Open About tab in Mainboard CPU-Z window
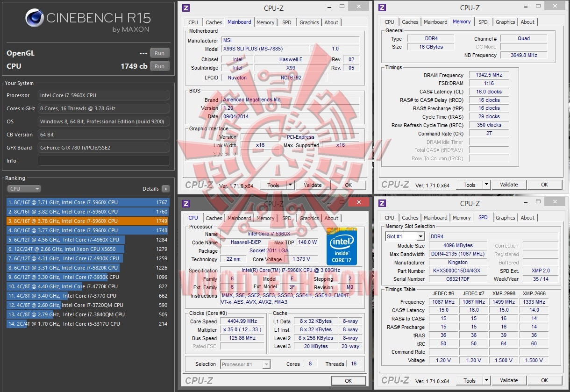Viewport: 570px width, 392px height. click(x=331, y=22)
